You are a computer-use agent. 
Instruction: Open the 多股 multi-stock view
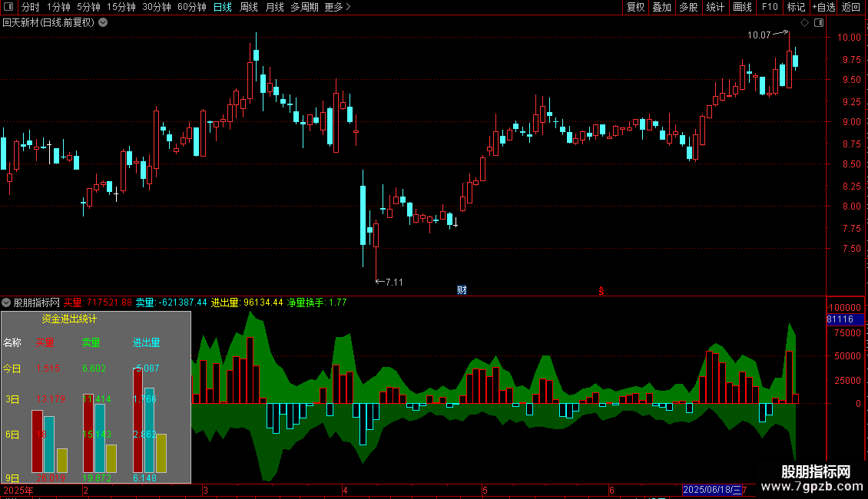(688, 7)
